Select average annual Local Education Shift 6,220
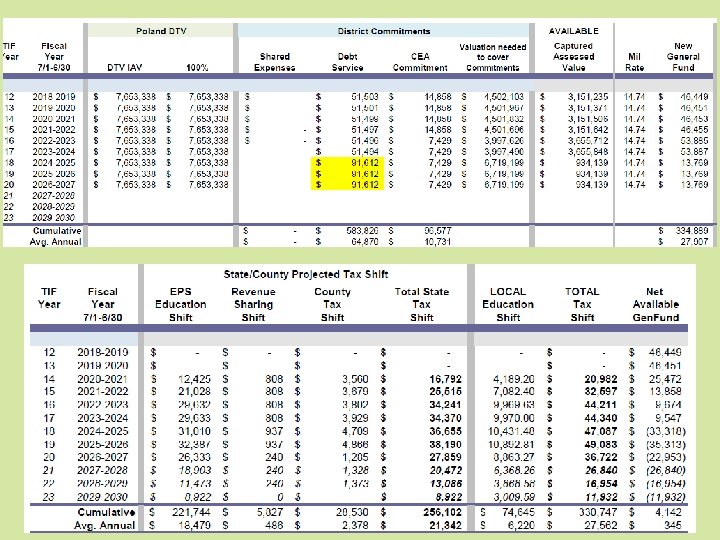 521,525
